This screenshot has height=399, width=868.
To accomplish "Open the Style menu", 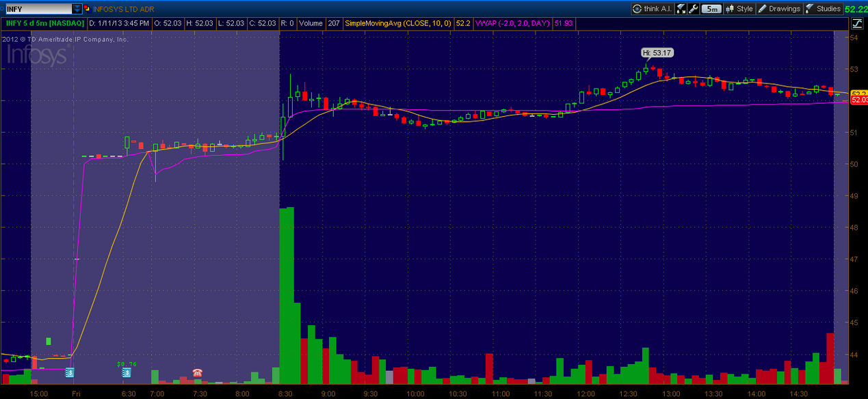I will [x=740, y=9].
